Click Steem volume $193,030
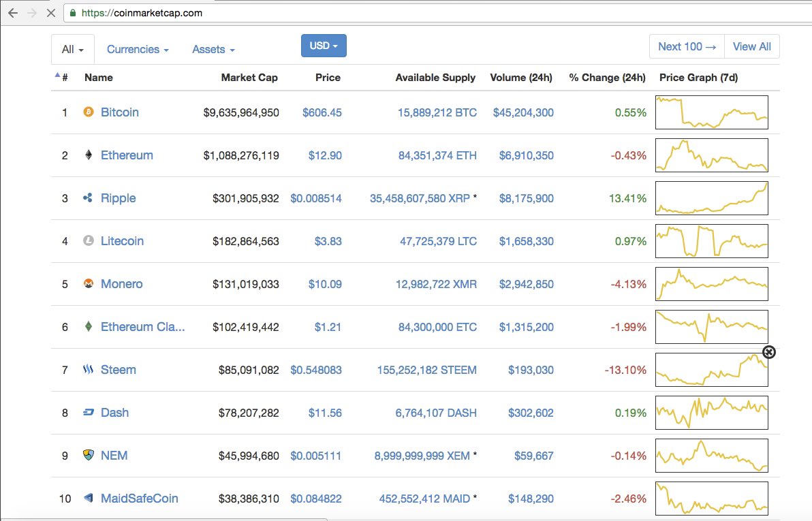 coord(531,370)
